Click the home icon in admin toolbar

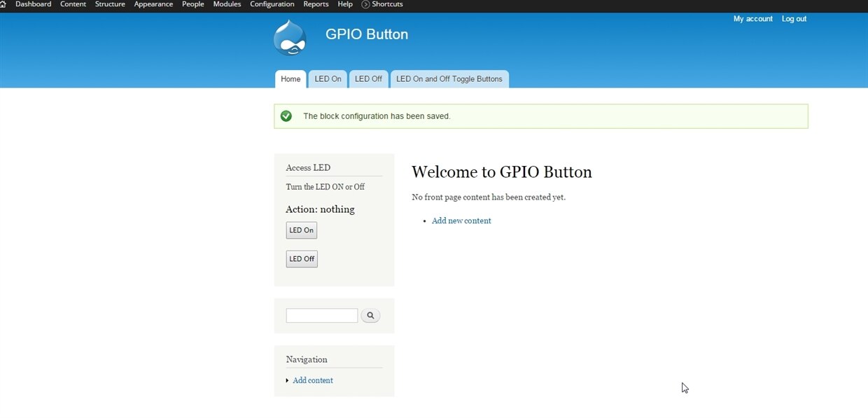(3, 4)
